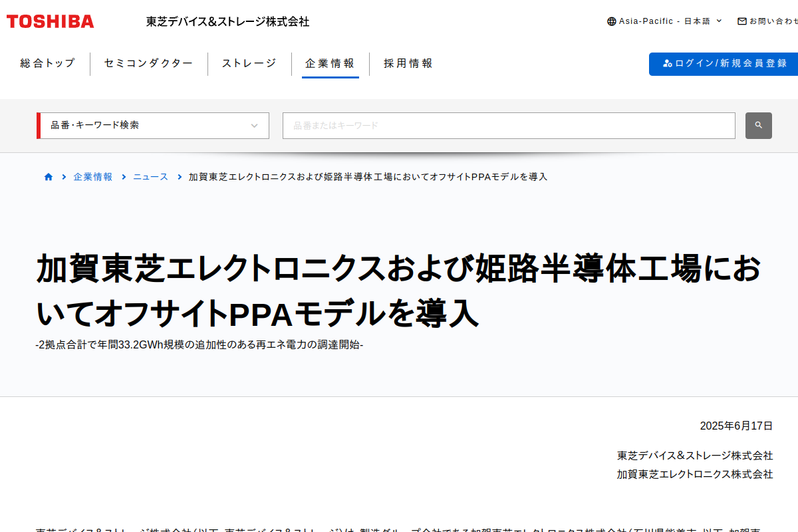The image size is (798, 532).
Task: Open the セミコンダクター menu item
Action: click(x=149, y=63)
